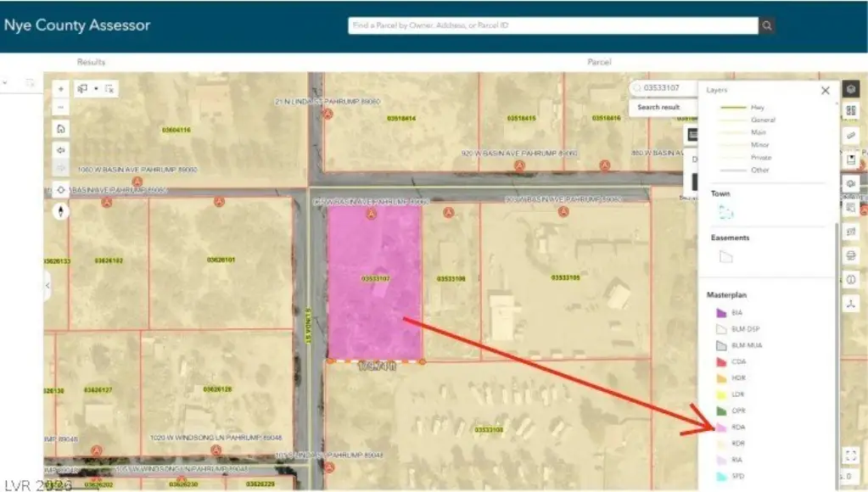868x492 pixels.
Task: Collapse the left results panel with arrow
Action: coord(48,286)
